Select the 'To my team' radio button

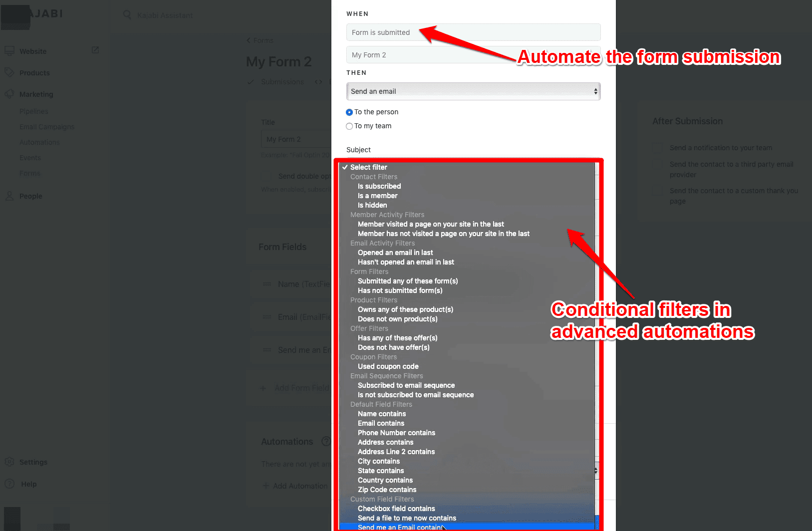(349, 126)
